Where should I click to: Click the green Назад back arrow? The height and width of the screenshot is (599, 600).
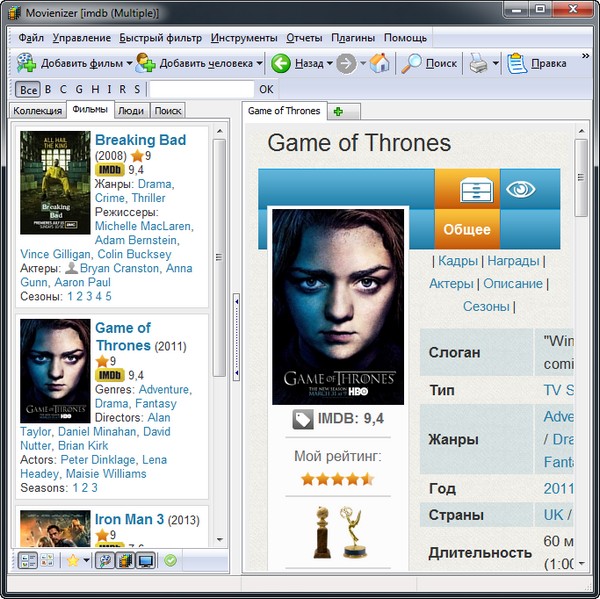pos(281,64)
